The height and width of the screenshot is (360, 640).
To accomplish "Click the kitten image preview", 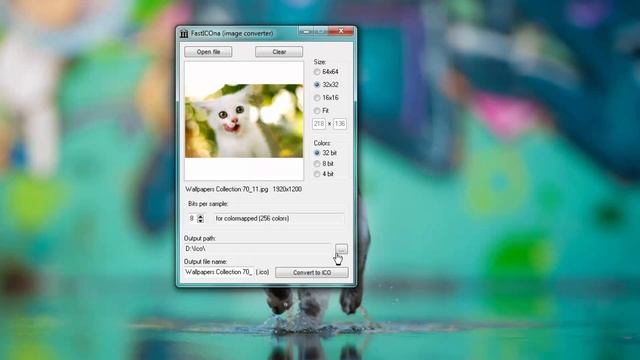I will (244, 121).
